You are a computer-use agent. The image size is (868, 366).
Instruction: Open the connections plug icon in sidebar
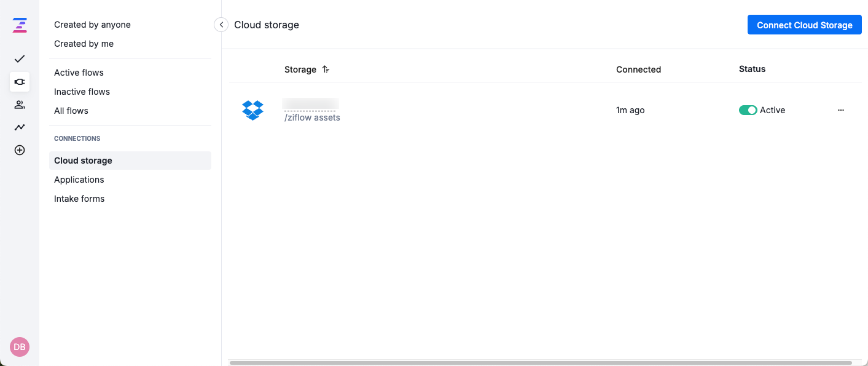(x=19, y=82)
